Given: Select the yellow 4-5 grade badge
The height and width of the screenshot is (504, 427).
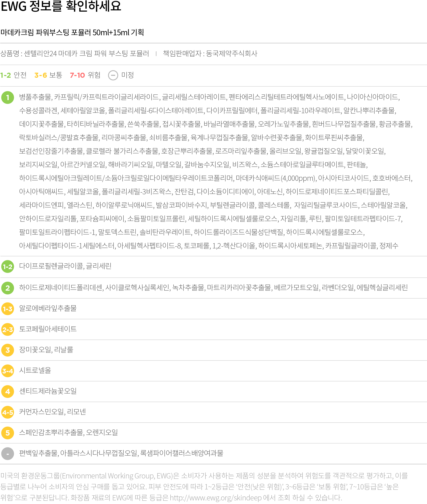Looking at the screenshot, I should 7,412.
